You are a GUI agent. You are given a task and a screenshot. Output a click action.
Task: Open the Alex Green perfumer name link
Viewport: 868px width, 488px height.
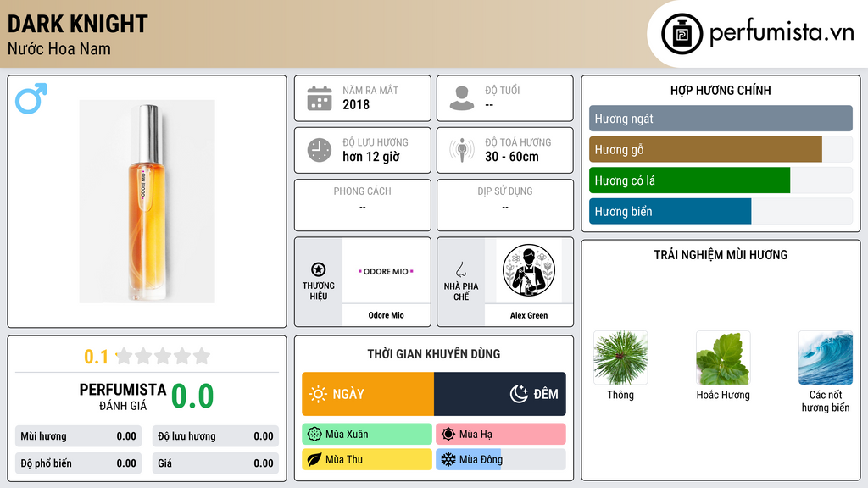[529, 315]
